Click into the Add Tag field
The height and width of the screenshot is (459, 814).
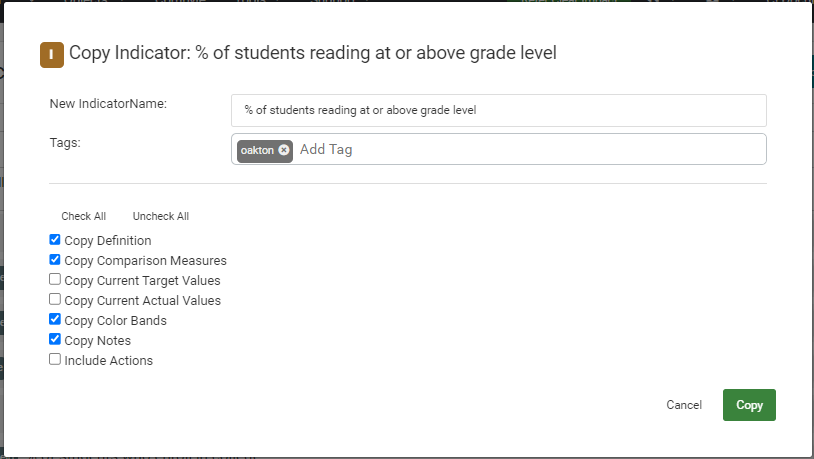530,150
